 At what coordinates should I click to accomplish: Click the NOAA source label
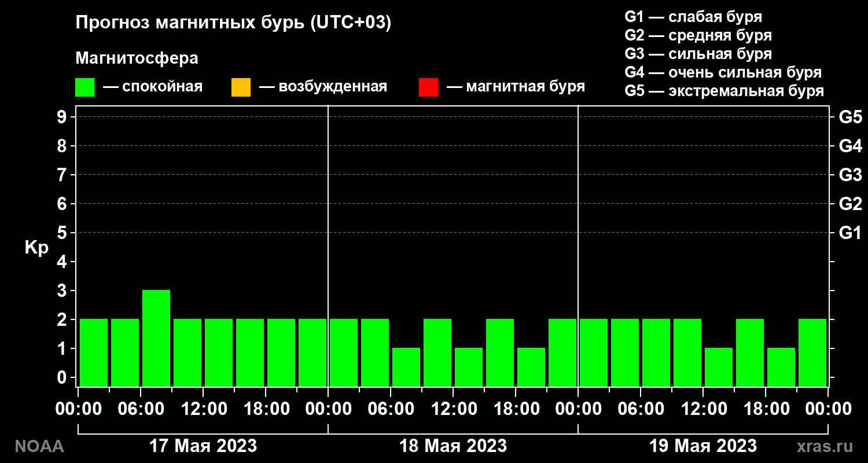click(x=39, y=446)
